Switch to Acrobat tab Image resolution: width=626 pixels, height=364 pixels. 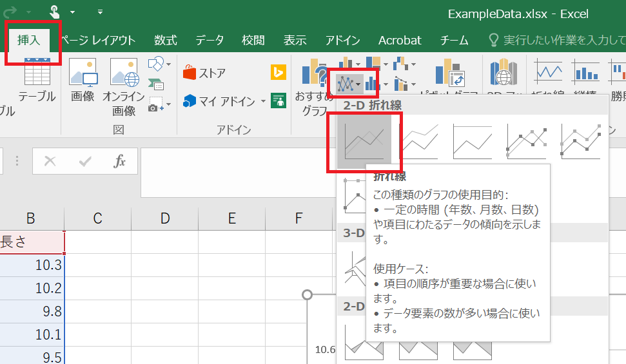pyautogui.click(x=400, y=40)
